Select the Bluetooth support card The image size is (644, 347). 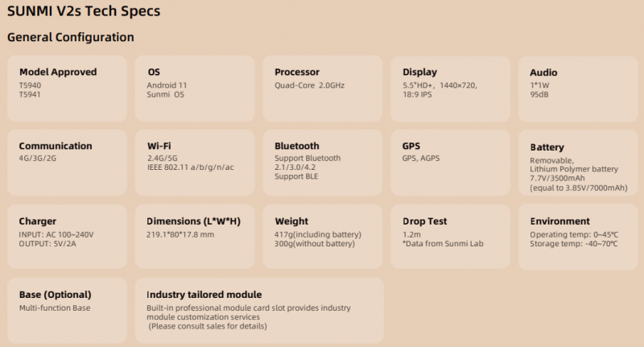click(x=323, y=163)
